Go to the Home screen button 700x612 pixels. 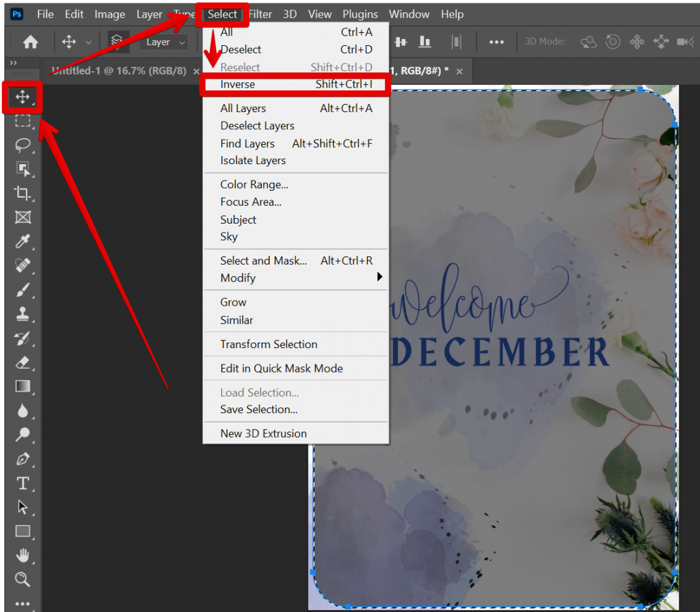(30, 42)
